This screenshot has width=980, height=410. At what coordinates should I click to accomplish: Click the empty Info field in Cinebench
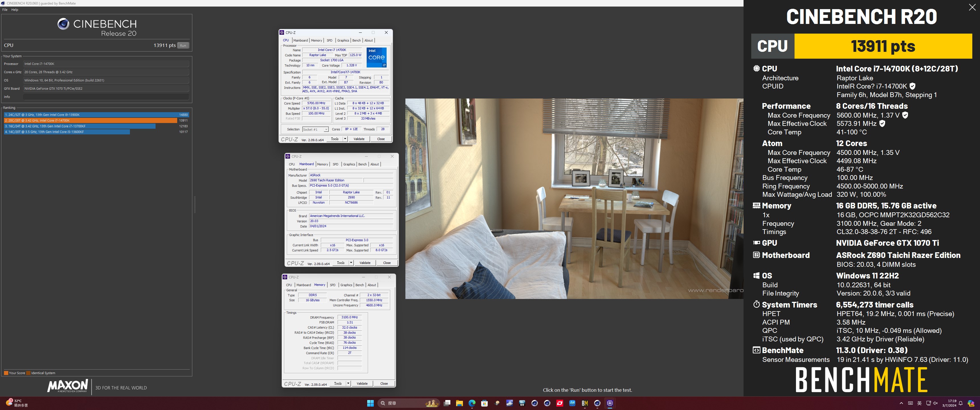[x=106, y=97]
